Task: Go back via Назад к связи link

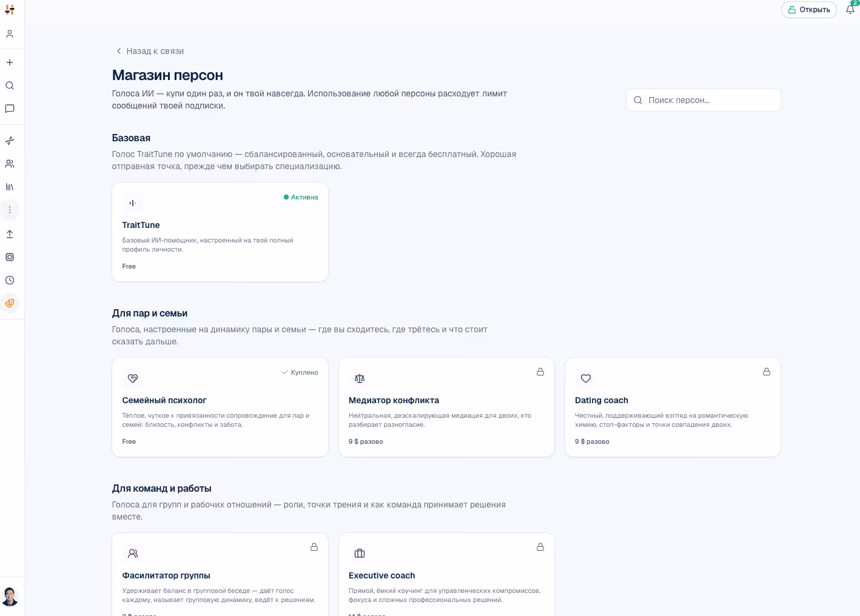Action: coord(150,51)
